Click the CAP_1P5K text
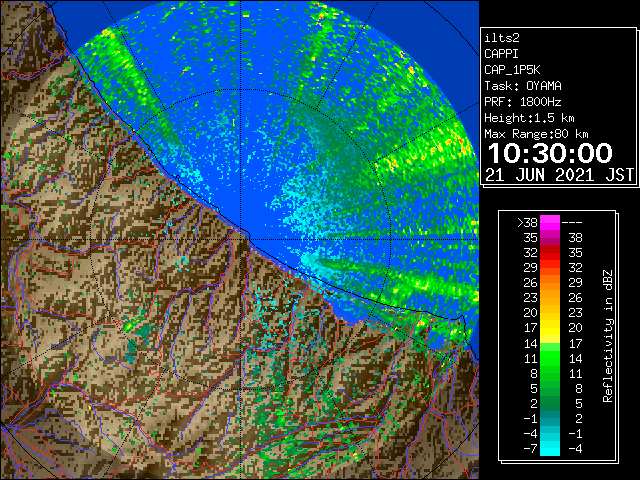This screenshot has height=480, width=640. 512,70
